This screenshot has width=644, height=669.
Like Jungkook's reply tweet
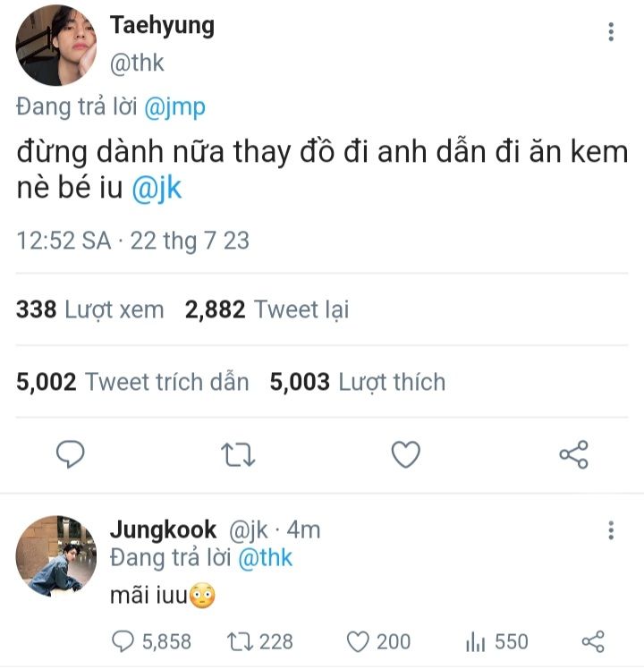coord(358,641)
